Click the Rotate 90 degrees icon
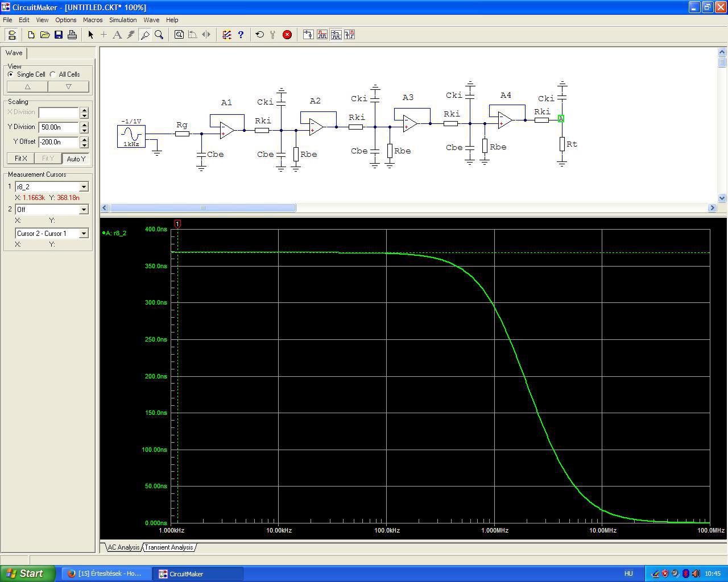 point(193,35)
